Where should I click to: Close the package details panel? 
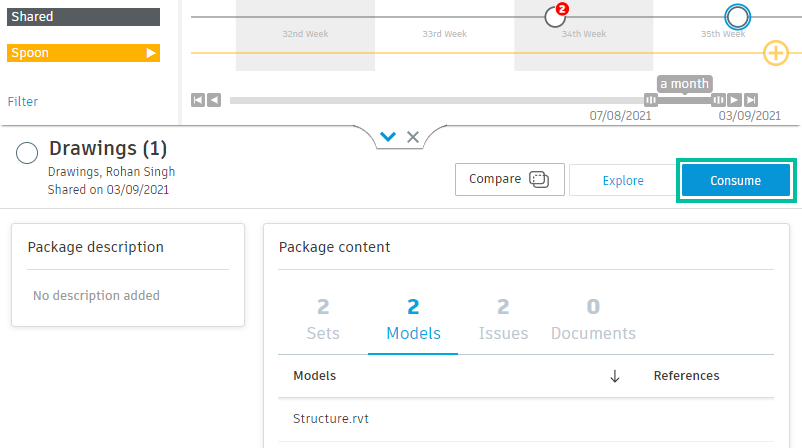[x=413, y=137]
